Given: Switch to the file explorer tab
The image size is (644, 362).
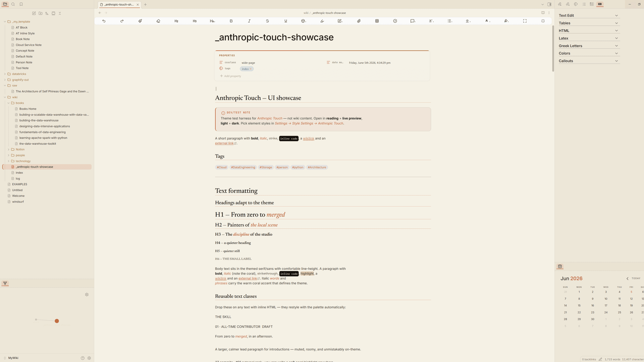Looking at the screenshot, I should click(x=5, y=4).
